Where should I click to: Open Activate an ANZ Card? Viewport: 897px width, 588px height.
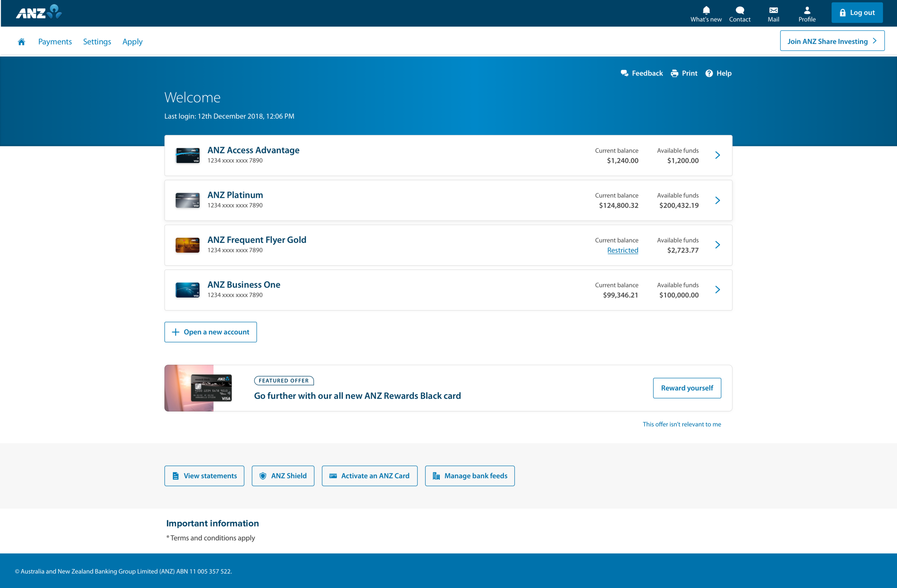(x=369, y=476)
